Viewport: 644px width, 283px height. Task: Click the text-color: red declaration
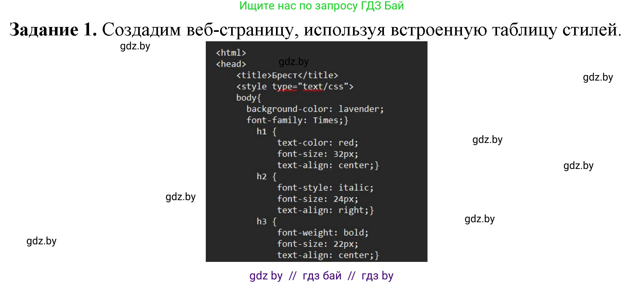(x=317, y=143)
